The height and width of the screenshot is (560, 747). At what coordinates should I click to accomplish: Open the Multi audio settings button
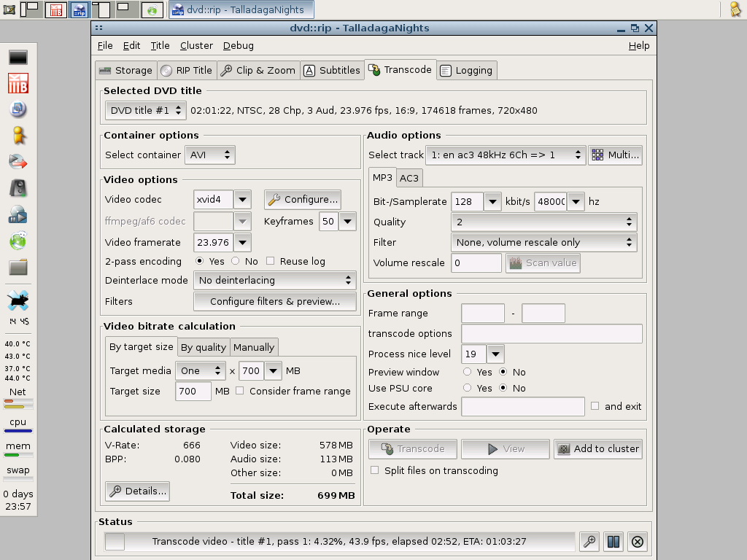616,155
